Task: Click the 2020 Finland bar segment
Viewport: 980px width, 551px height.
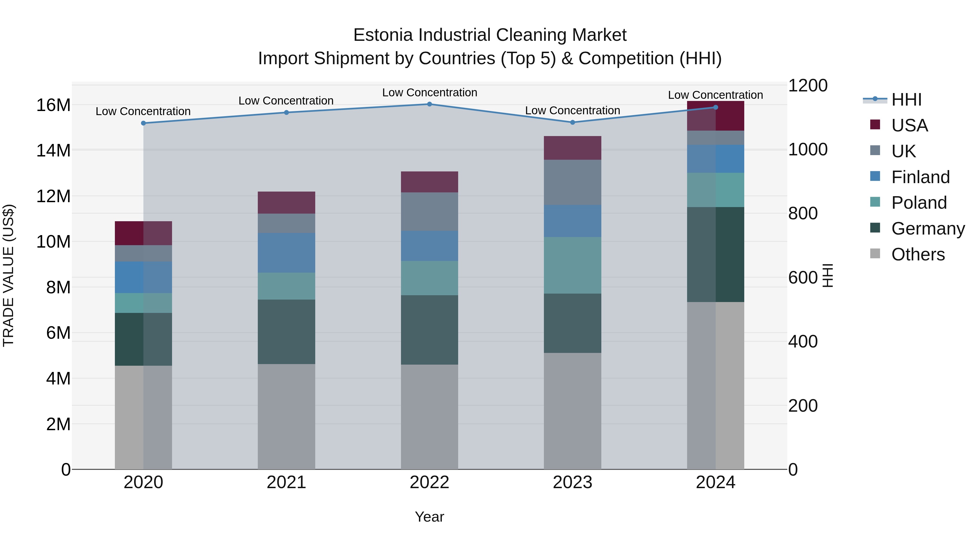Action: [143, 277]
